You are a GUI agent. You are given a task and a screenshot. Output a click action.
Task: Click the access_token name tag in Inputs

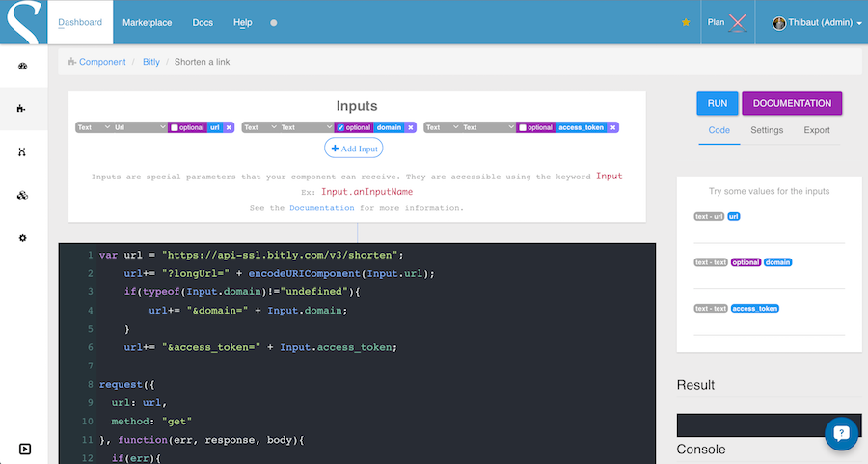(x=581, y=127)
